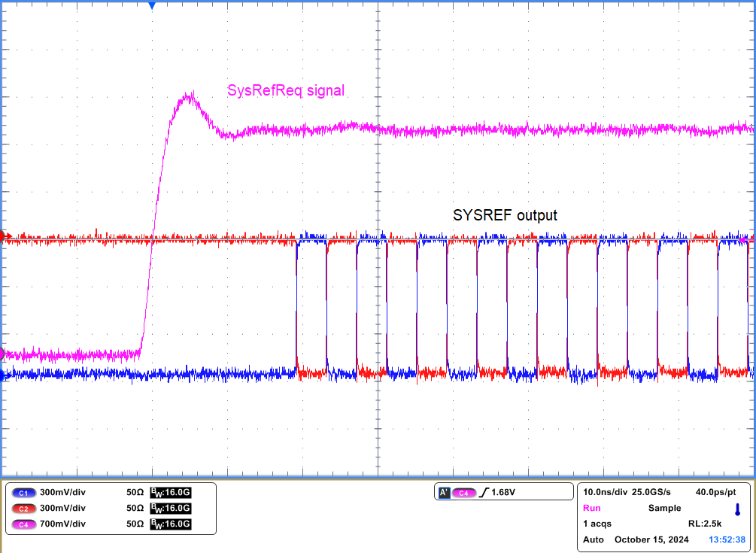Click the C4 badge inside the trigger descriptor
This screenshot has height=553, width=756.
click(x=464, y=491)
